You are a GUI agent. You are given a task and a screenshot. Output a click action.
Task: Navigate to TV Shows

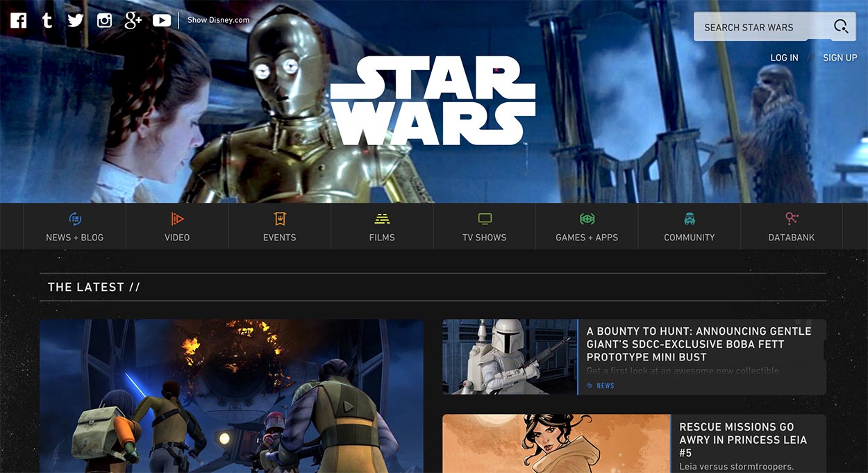click(485, 226)
